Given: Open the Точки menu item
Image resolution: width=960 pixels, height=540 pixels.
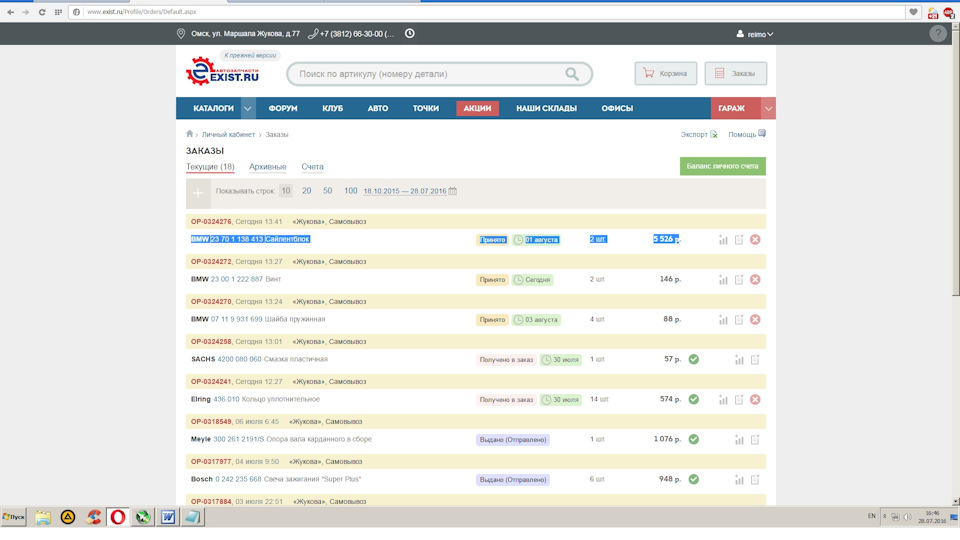Looking at the screenshot, I should point(426,108).
